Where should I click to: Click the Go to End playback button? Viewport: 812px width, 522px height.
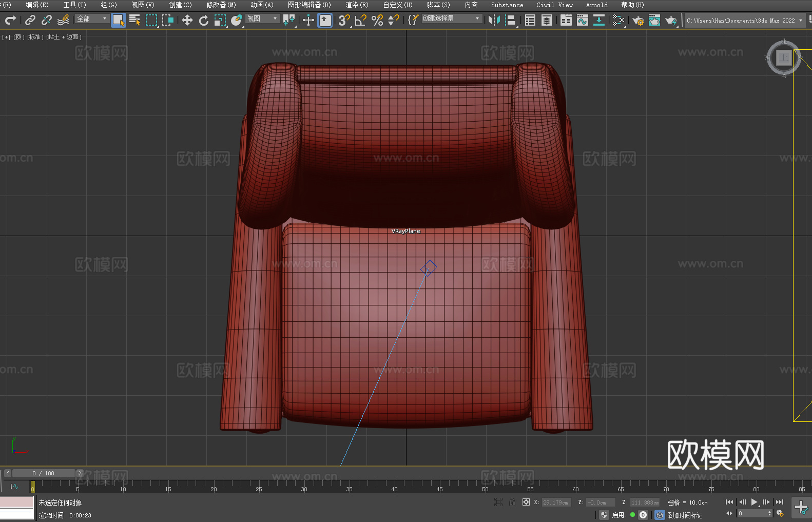(780, 502)
